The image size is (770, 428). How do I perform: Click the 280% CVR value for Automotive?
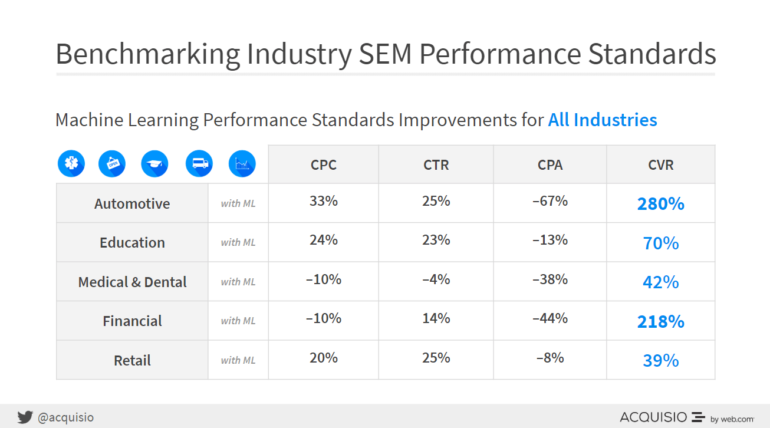tap(660, 204)
